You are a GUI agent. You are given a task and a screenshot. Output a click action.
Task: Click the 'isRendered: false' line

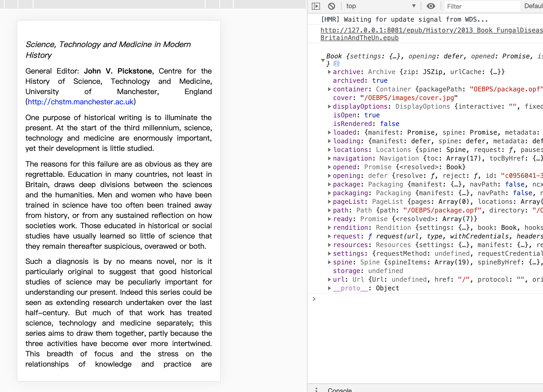coord(366,124)
